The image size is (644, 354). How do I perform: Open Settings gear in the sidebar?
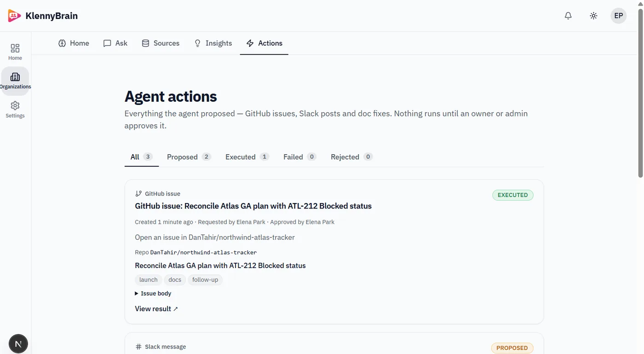pyautogui.click(x=15, y=110)
